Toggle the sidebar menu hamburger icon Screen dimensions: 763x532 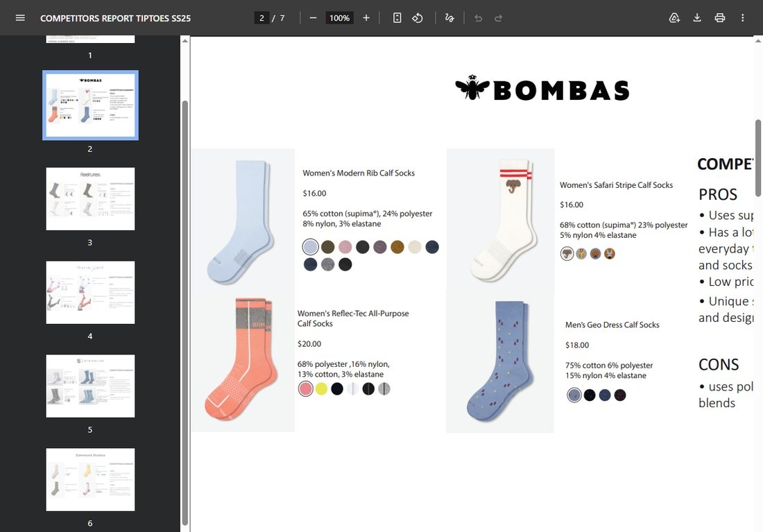coord(20,18)
